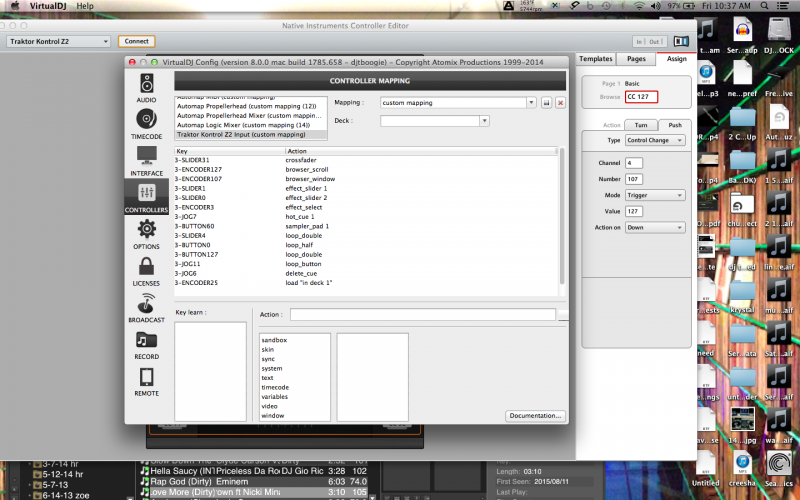Open the krystal folder on desktop
The width and height of the screenshot is (800, 500).
(x=742, y=296)
